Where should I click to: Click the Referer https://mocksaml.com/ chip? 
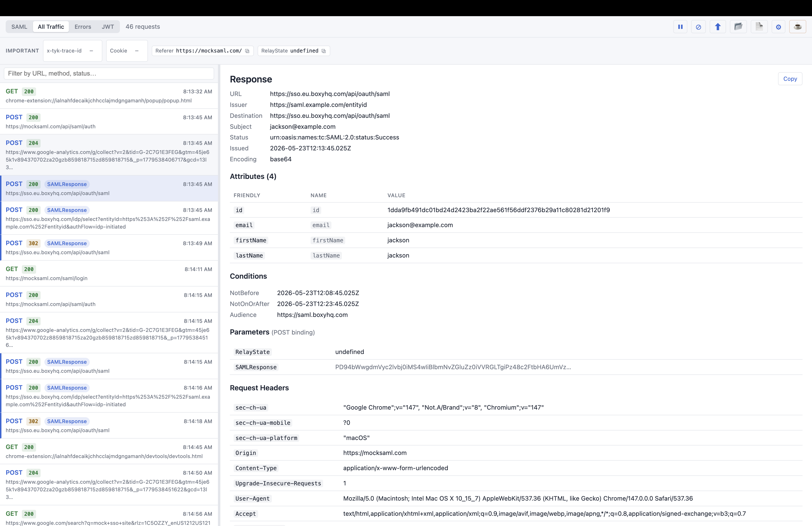point(202,51)
